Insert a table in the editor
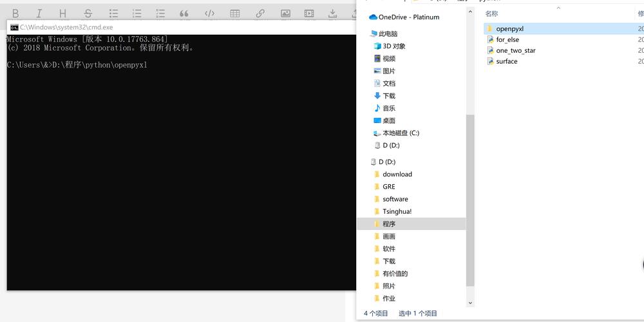The width and height of the screenshot is (644, 322). pos(235,14)
